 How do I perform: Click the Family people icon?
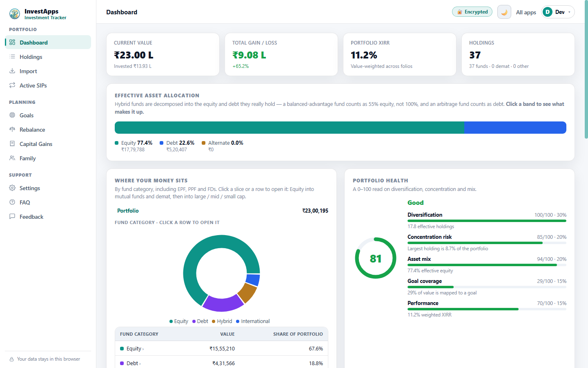[x=12, y=158]
